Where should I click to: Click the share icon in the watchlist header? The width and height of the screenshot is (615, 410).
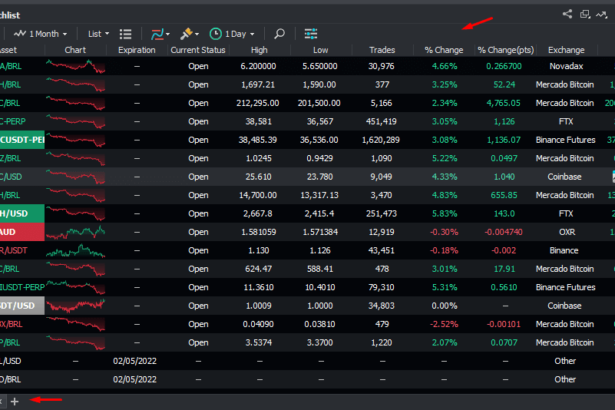coord(567,15)
